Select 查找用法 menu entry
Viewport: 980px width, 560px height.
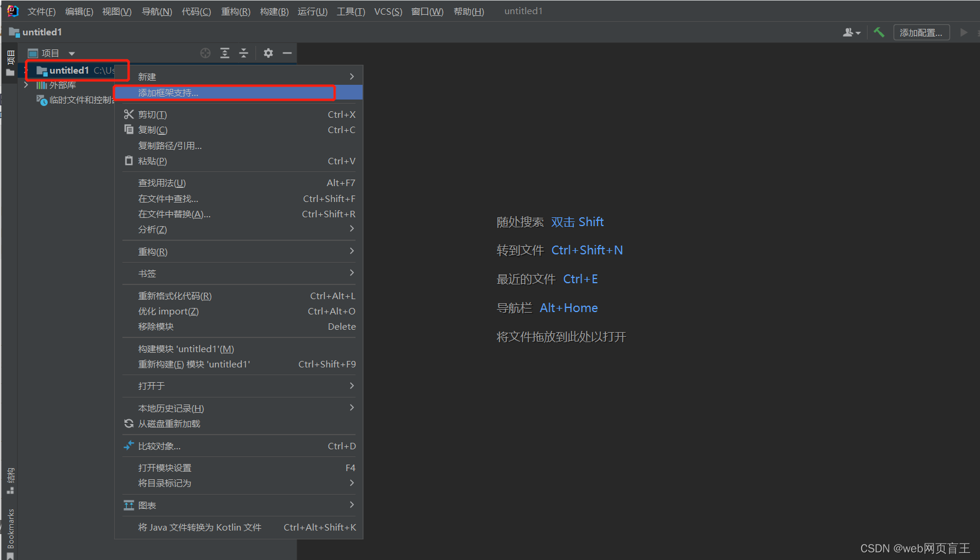[x=238, y=183]
